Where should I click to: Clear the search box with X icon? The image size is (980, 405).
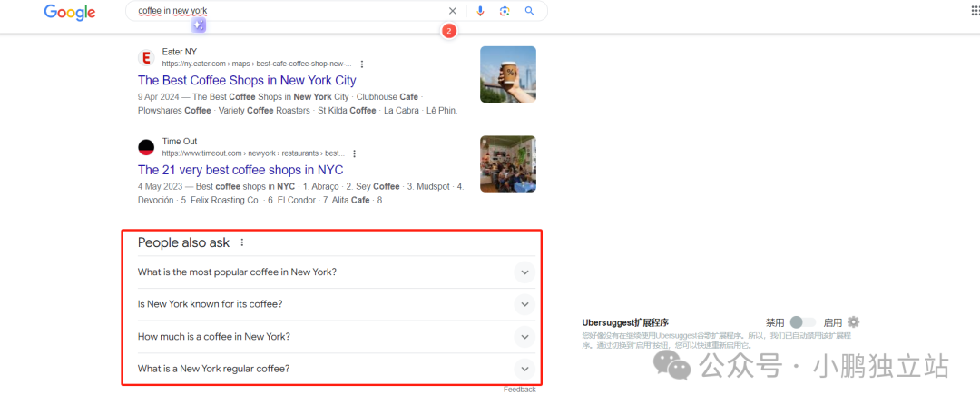coord(453,11)
